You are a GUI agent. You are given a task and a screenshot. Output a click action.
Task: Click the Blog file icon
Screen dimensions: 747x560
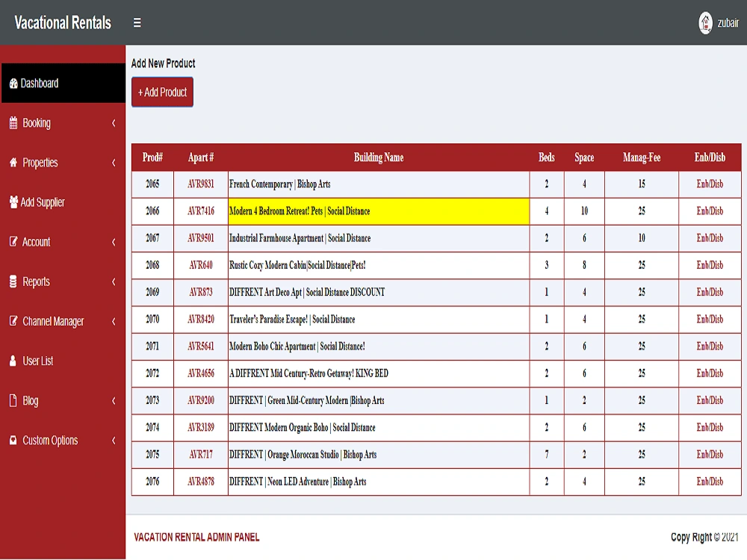coord(13,400)
